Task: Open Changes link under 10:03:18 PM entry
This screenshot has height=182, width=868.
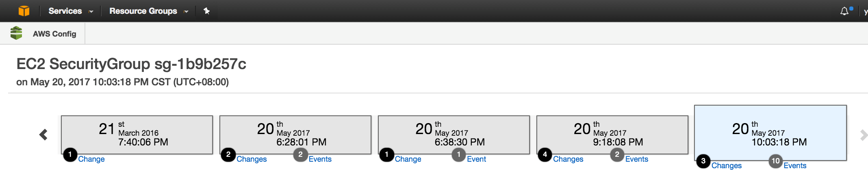Action: (726, 166)
